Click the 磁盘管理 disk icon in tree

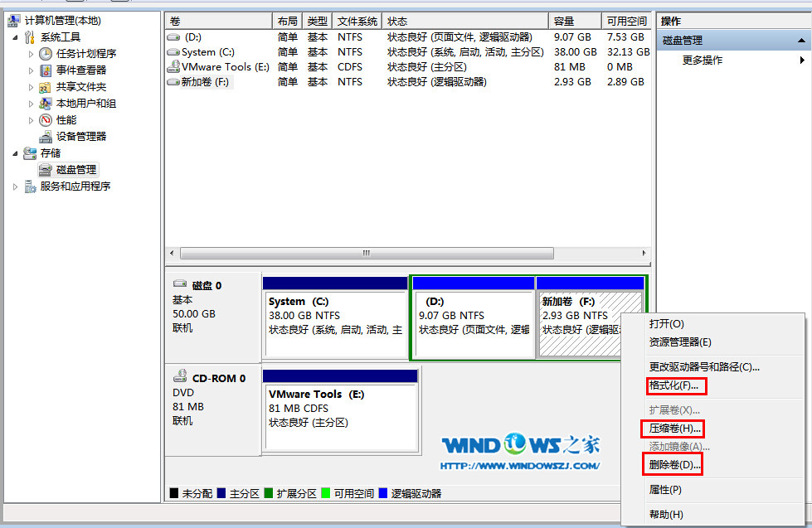click(46, 170)
